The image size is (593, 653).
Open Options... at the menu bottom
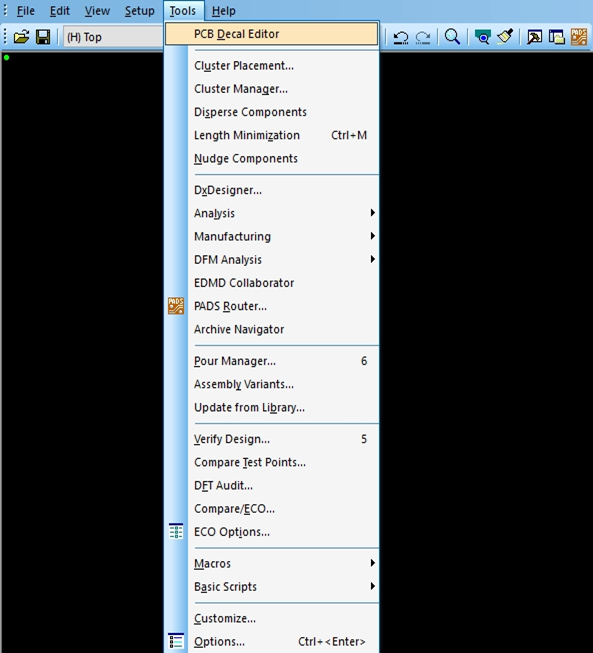[272, 642]
